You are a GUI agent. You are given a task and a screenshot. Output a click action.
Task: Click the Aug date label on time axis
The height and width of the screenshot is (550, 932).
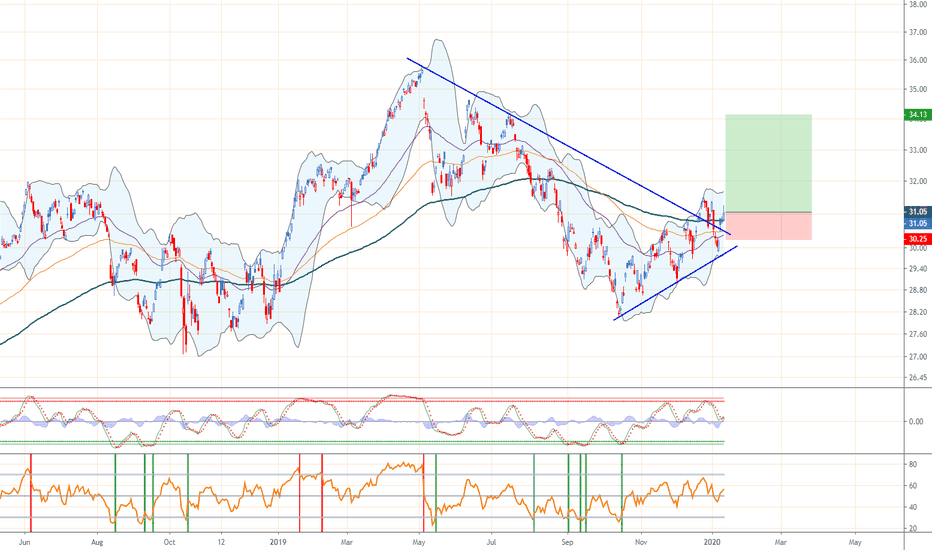(x=97, y=542)
